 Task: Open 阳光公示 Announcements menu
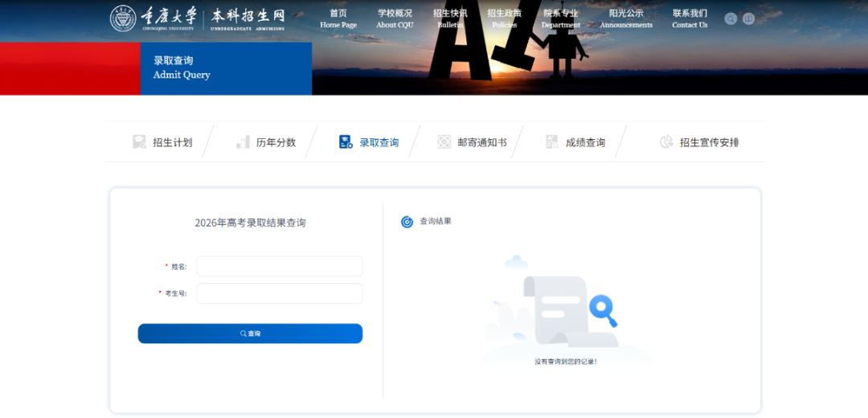point(626,18)
